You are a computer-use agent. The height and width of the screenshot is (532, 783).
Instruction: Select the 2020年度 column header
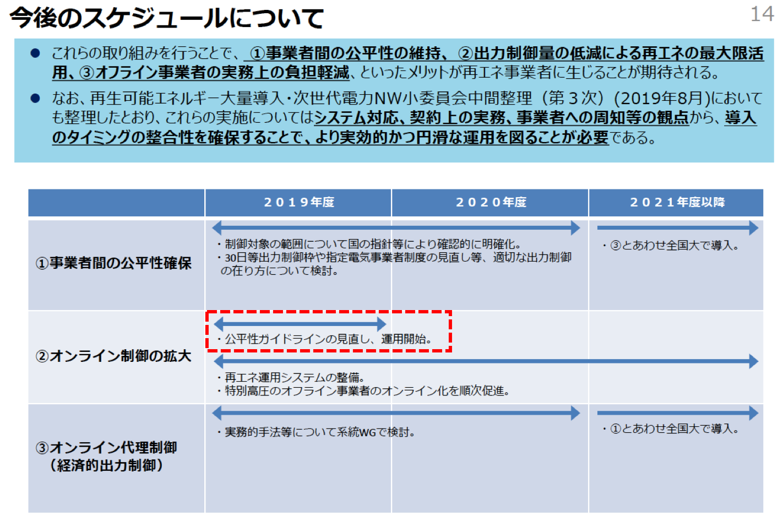click(x=490, y=203)
